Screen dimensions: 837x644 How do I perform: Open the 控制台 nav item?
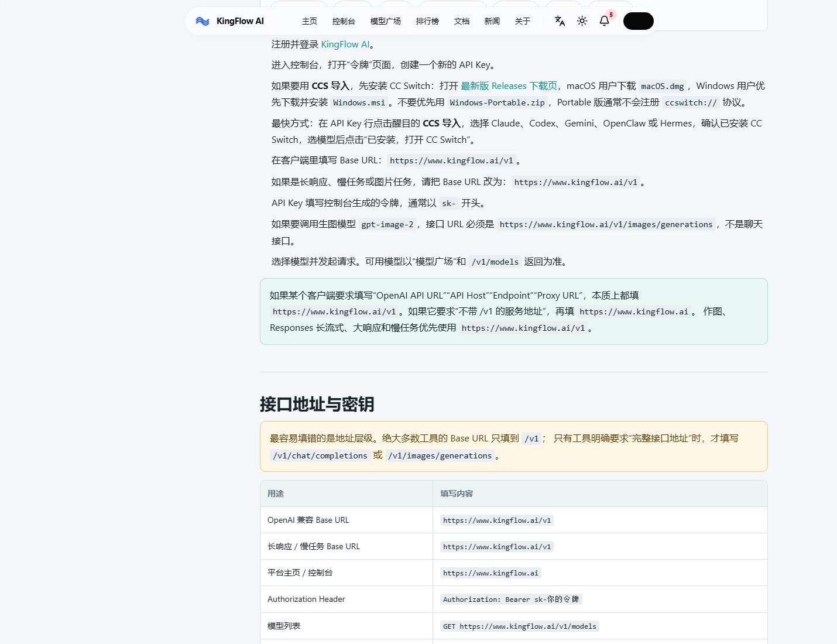[344, 21]
